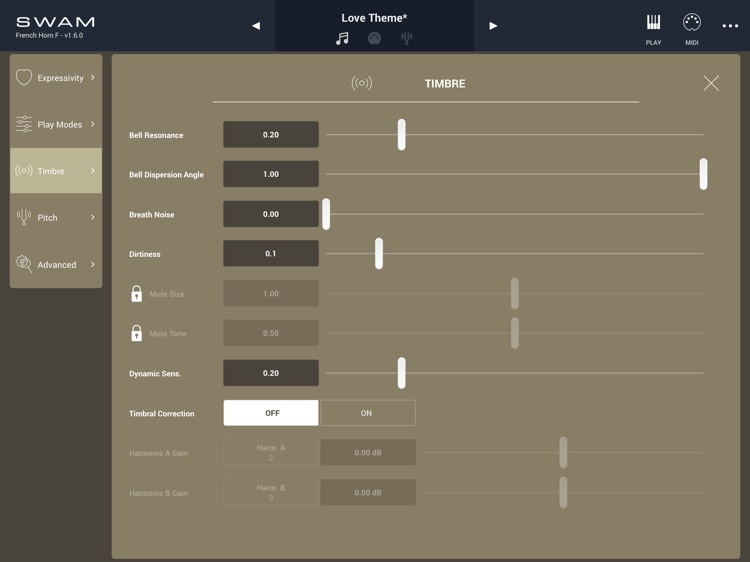750x562 pixels.
Task: Select the music notes icon under Love Theme
Action: coord(342,38)
